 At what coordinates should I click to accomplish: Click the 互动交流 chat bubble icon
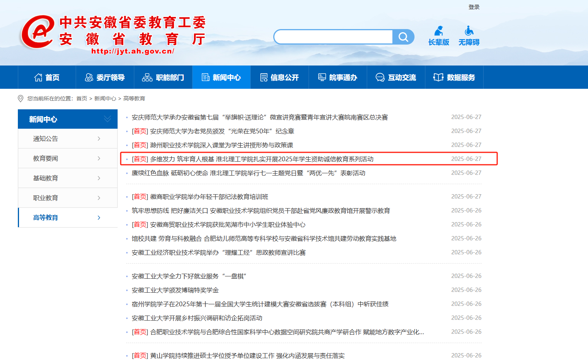380,78
